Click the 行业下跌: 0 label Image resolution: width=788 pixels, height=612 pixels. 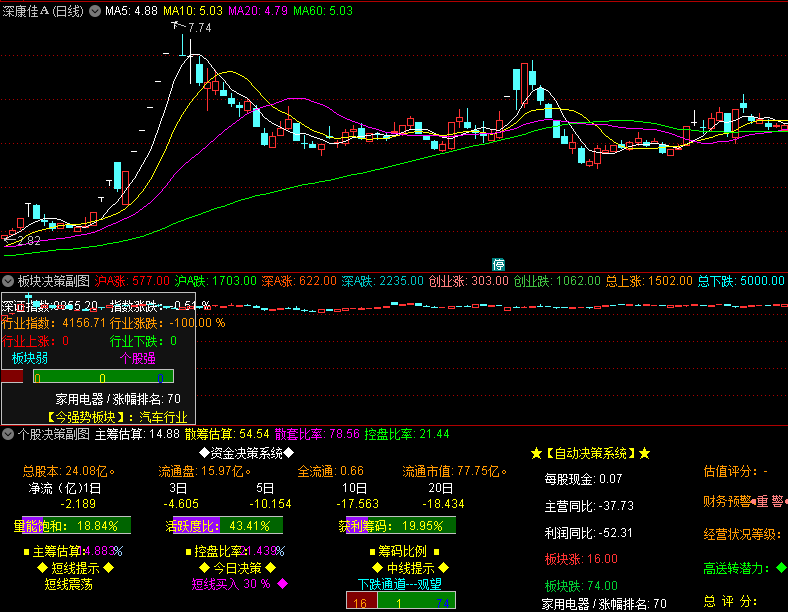(x=143, y=341)
